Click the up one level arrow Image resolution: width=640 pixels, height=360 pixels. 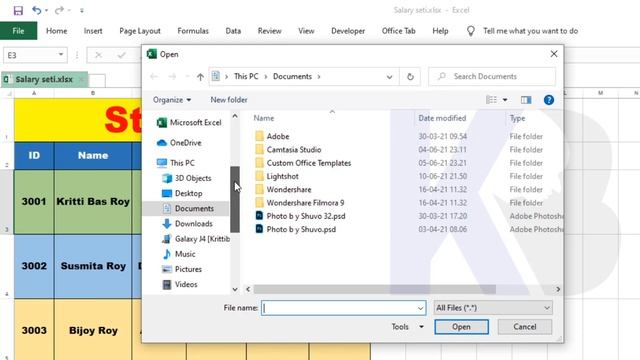click(x=200, y=77)
